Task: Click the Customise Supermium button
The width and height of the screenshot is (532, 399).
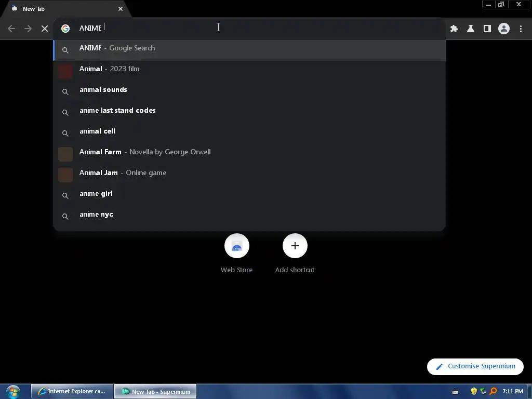Action: (x=475, y=366)
